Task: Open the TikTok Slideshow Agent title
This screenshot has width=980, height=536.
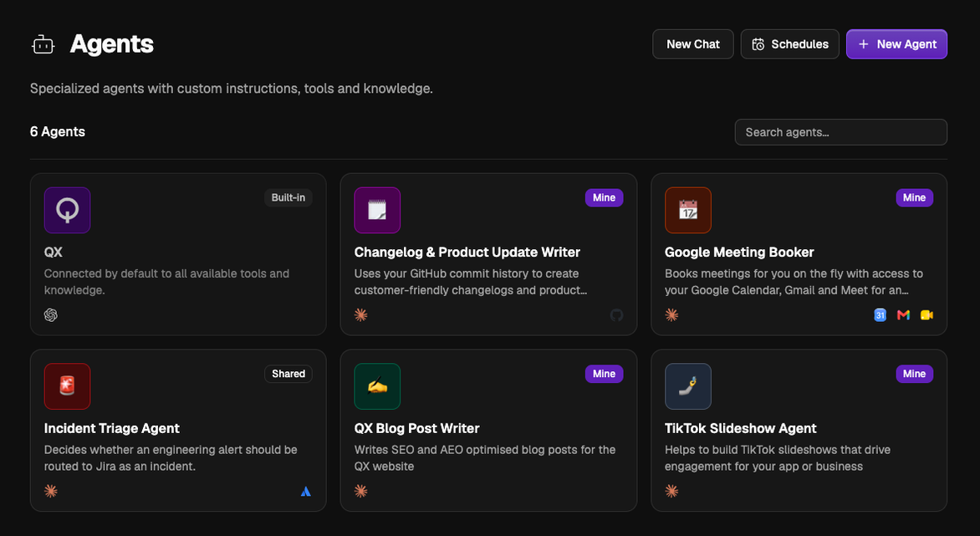Action: [741, 429]
